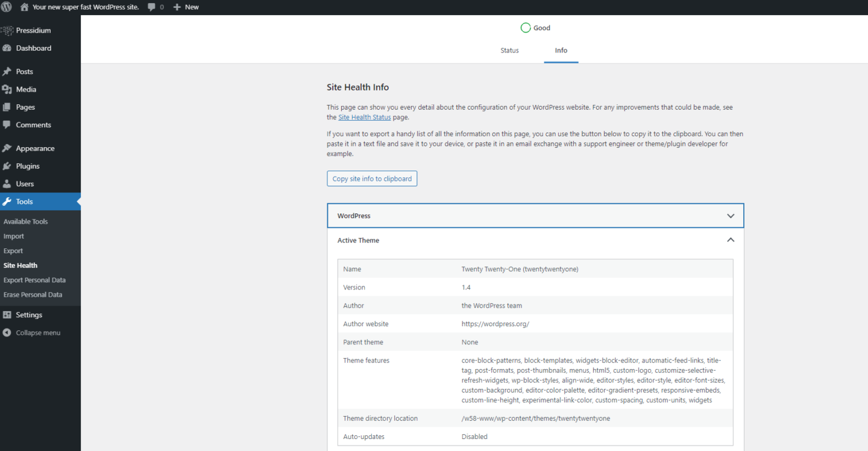Click the Theme directory location row label

click(x=380, y=418)
